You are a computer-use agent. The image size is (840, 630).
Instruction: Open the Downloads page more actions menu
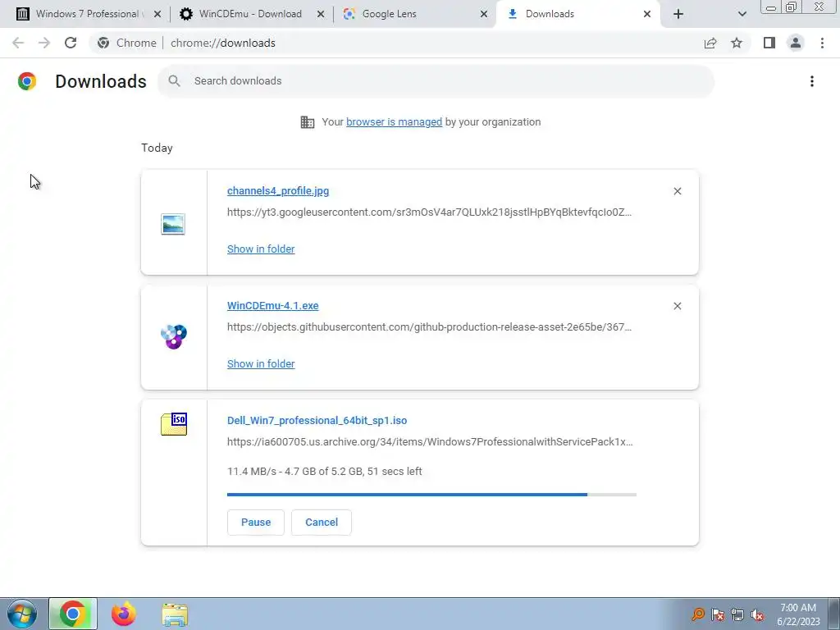(812, 81)
